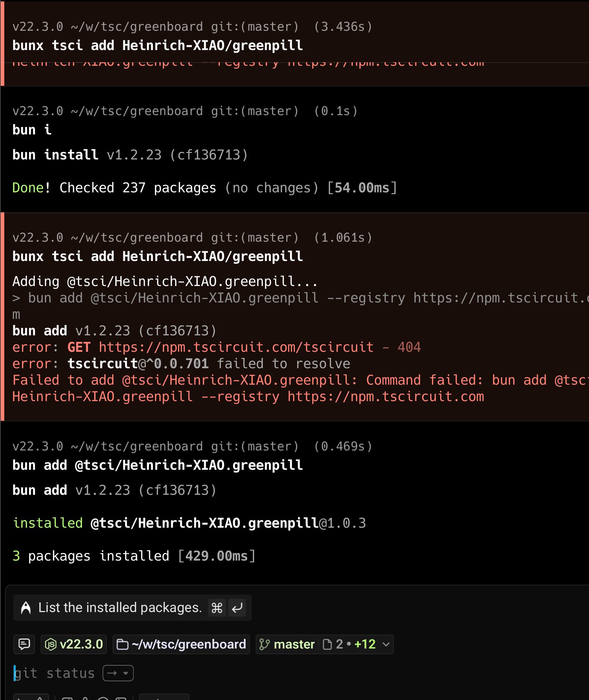Click the Node.js v22.3.0 version chip

coord(74,644)
